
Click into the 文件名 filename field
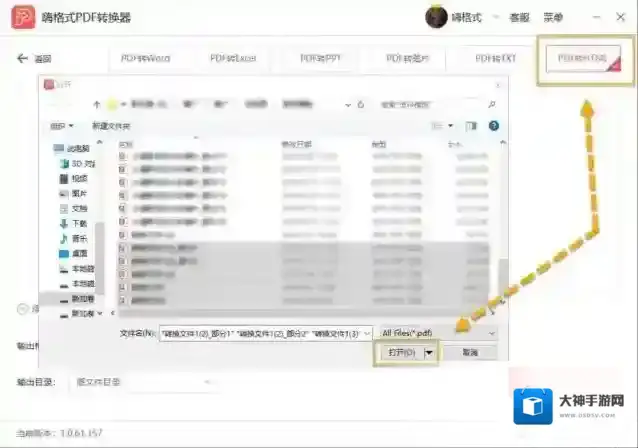tap(261, 334)
